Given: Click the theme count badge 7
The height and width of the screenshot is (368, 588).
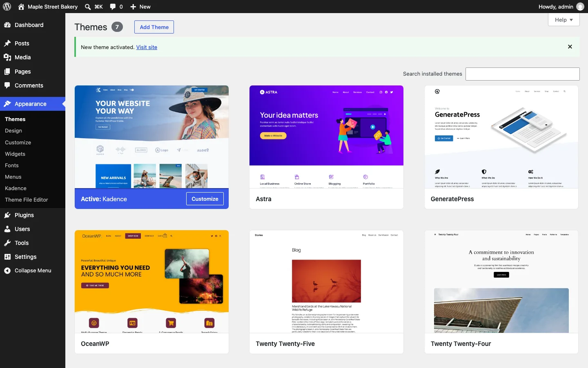Looking at the screenshot, I should click(x=117, y=27).
